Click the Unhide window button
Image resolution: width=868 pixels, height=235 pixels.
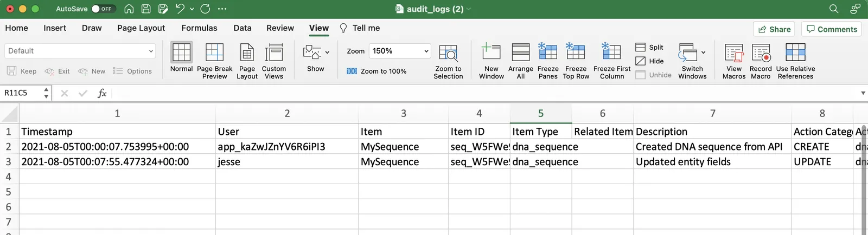(653, 75)
